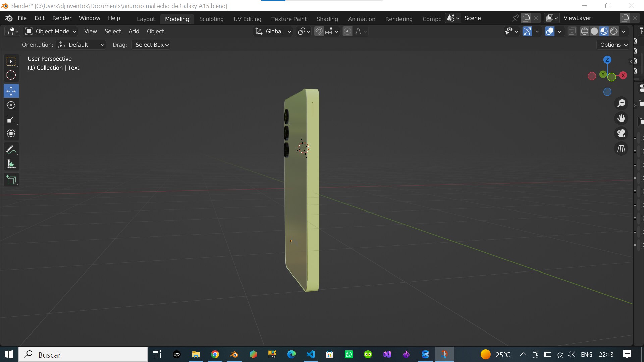
Task: Choose the Annotate pencil tool
Action: coord(11,149)
